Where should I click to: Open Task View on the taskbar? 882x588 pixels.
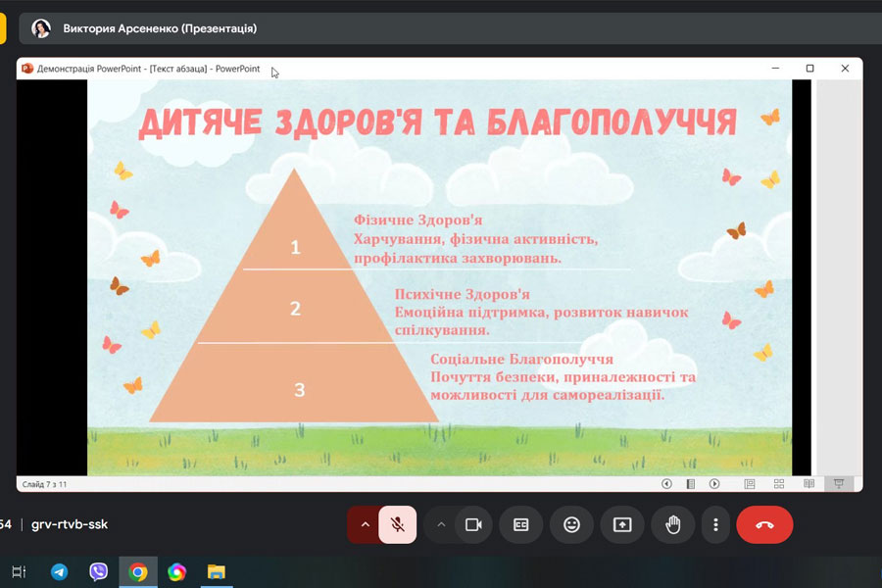tap(19, 571)
